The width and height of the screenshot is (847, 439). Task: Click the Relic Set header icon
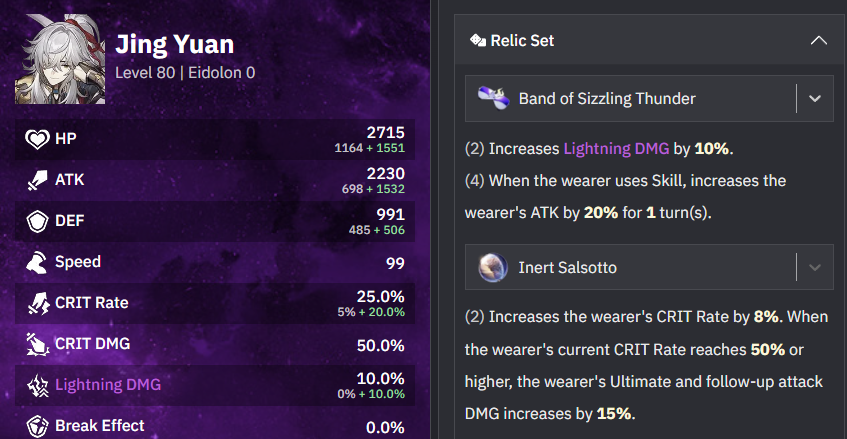pos(477,41)
